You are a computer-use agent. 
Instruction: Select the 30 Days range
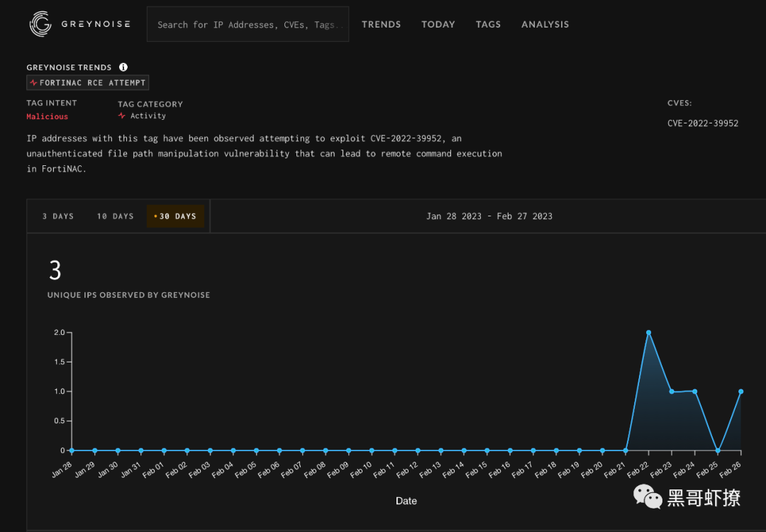[175, 216]
